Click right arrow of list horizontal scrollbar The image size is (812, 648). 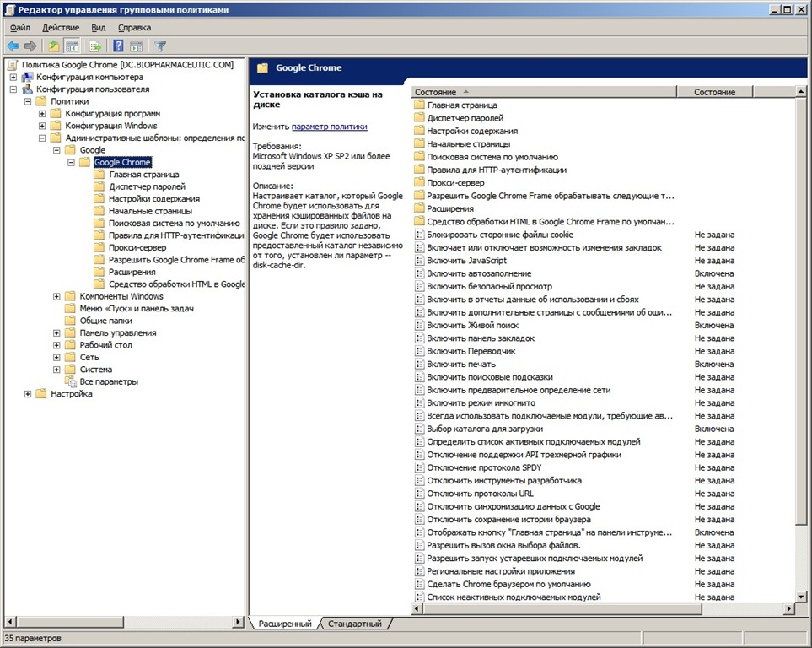(789, 608)
